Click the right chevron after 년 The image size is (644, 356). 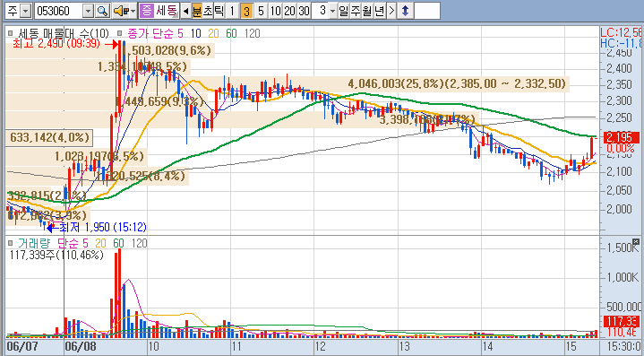pyautogui.click(x=391, y=11)
